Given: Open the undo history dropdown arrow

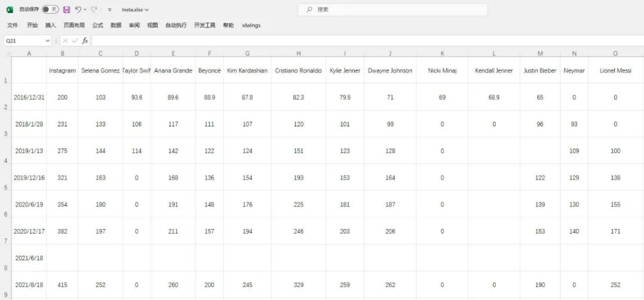Looking at the screenshot, I should pyautogui.click(x=85, y=10).
